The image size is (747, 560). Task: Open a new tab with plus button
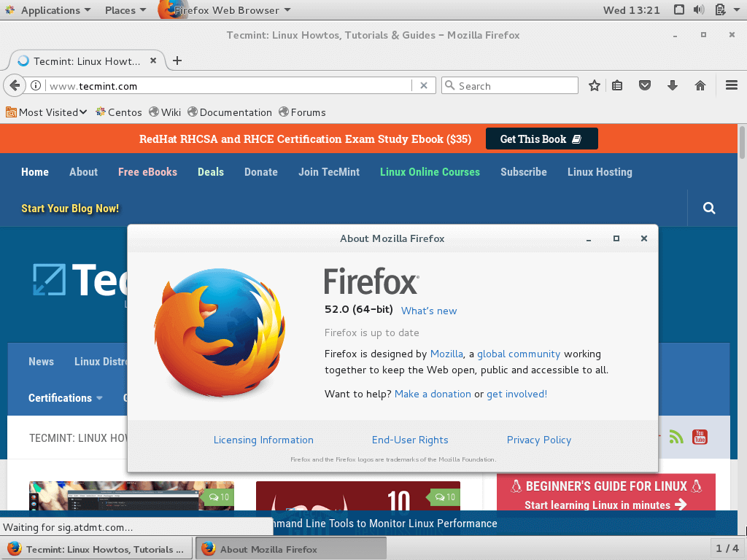[177, 61]
